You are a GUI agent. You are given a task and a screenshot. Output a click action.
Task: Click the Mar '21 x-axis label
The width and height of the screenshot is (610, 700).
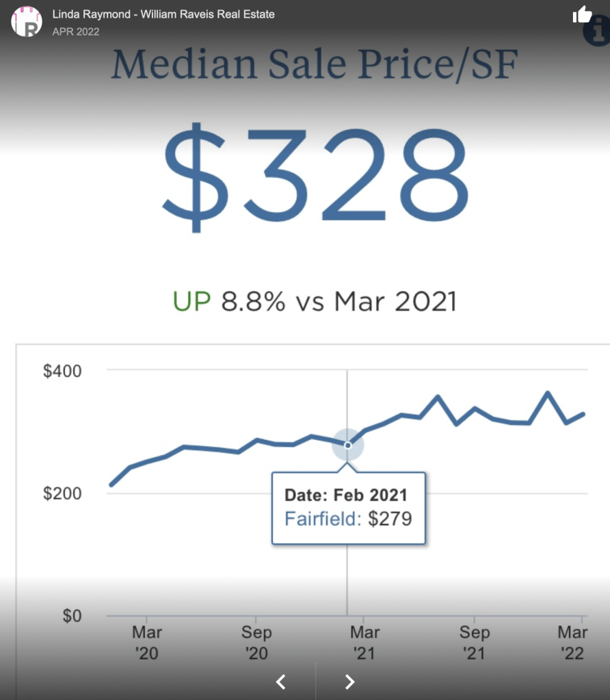pyautogui.click(x=365, y=643)
